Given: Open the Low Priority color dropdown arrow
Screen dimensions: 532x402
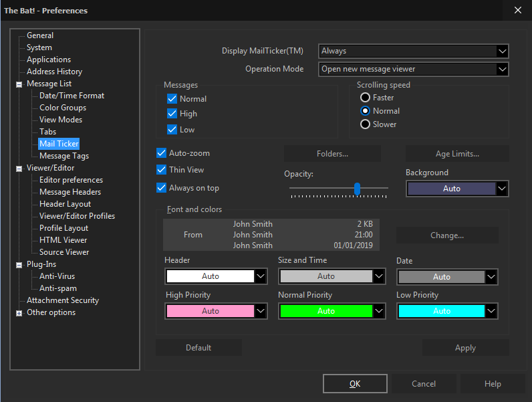Looking at the screenshot, I should click(491, 310).
